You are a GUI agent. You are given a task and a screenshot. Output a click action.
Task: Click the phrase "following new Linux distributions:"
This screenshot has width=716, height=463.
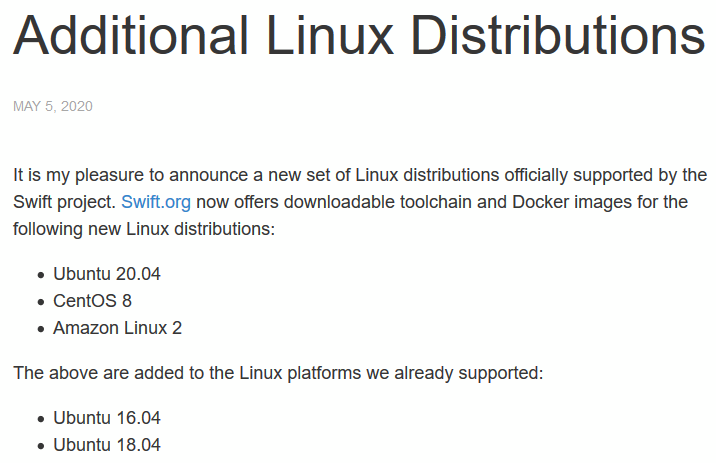143,229
